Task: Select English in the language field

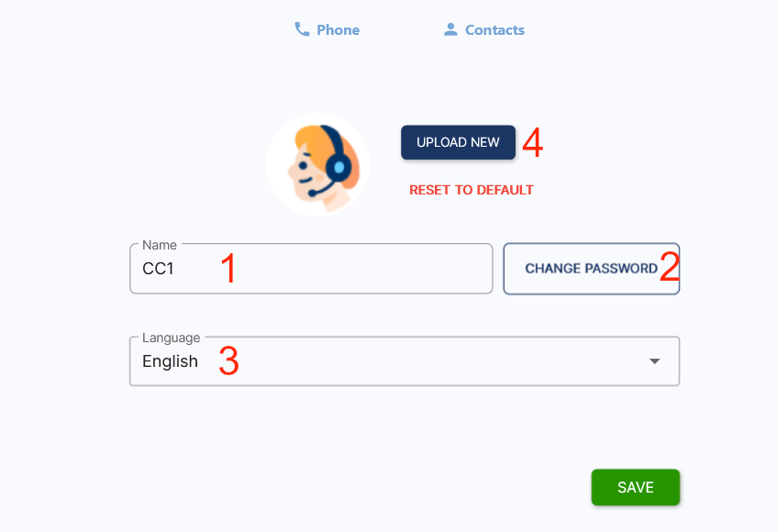Action: tap(170, 360)
